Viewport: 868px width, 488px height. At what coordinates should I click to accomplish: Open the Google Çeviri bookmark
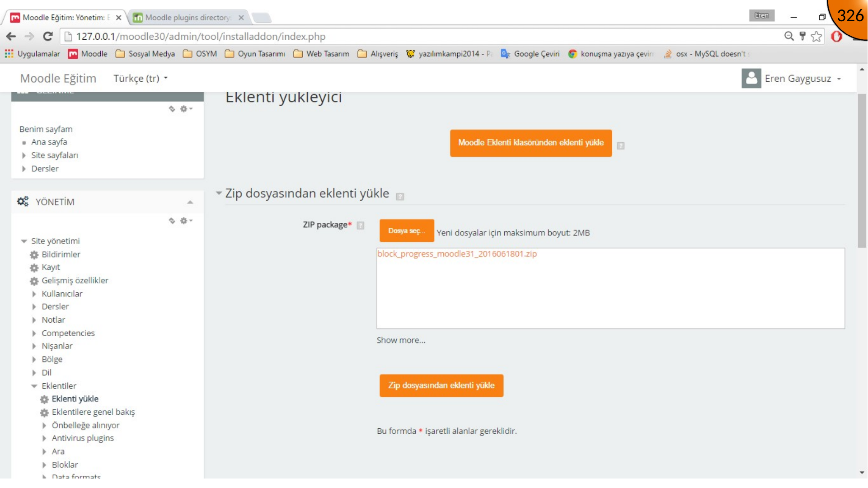coord(530,54)
